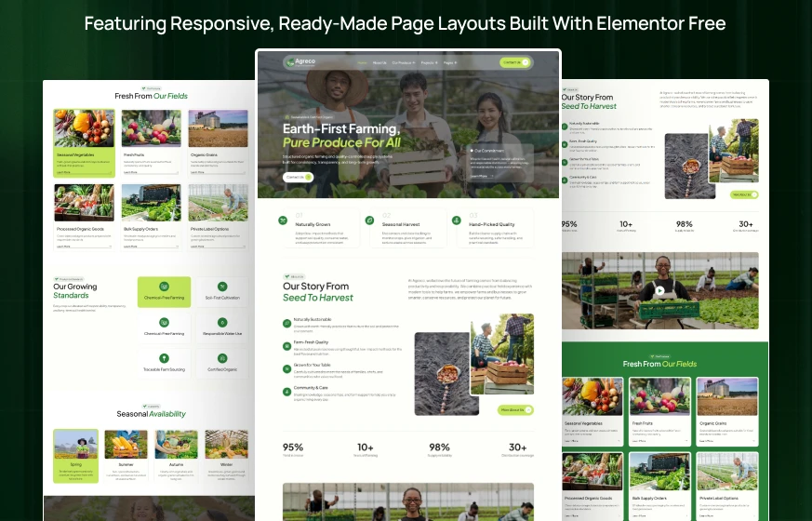Click the Pure Produce For All tagline

pos(341,142)
